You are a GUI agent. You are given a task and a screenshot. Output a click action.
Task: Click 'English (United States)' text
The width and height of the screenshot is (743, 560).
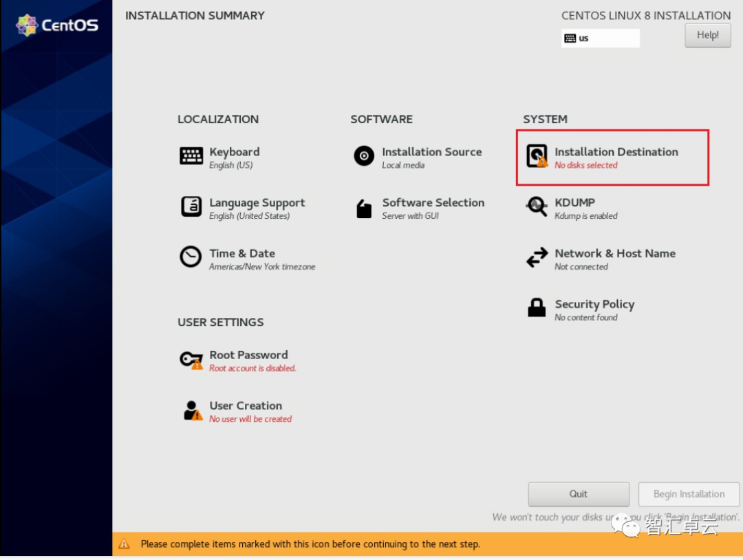click(x=249, y=216)
